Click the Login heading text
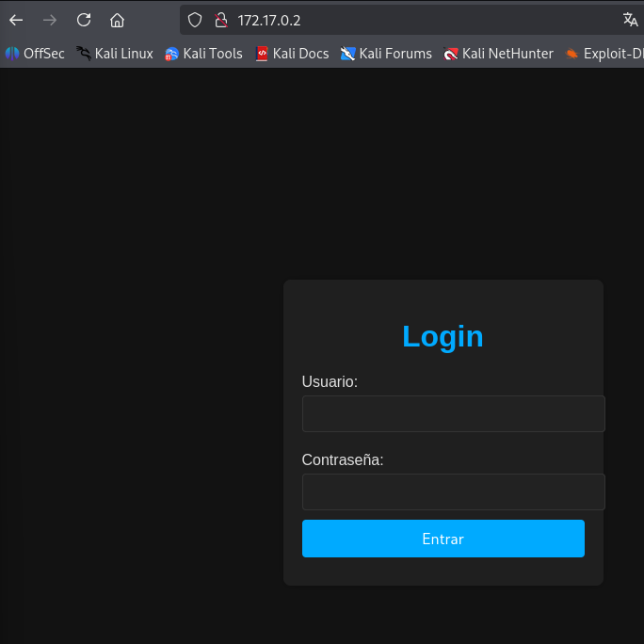644x644 pixels. tap(443, 336)
